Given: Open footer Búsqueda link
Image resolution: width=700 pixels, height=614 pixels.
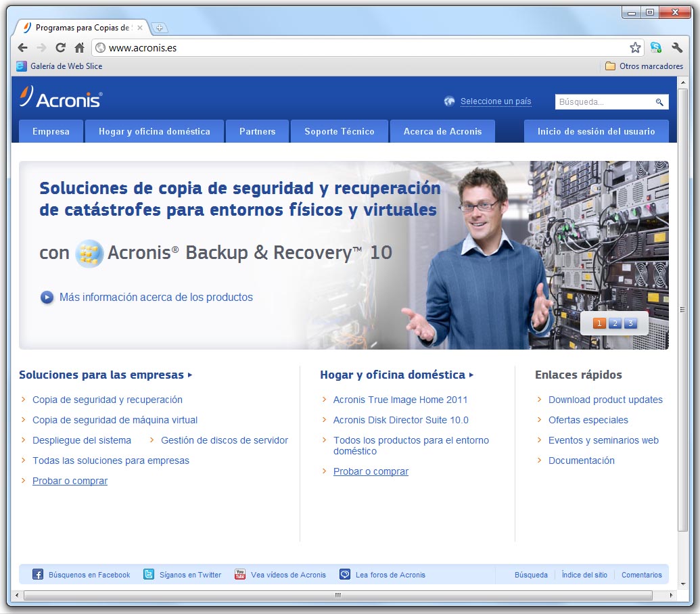Looking at the screenshot, I should point(531,575).
